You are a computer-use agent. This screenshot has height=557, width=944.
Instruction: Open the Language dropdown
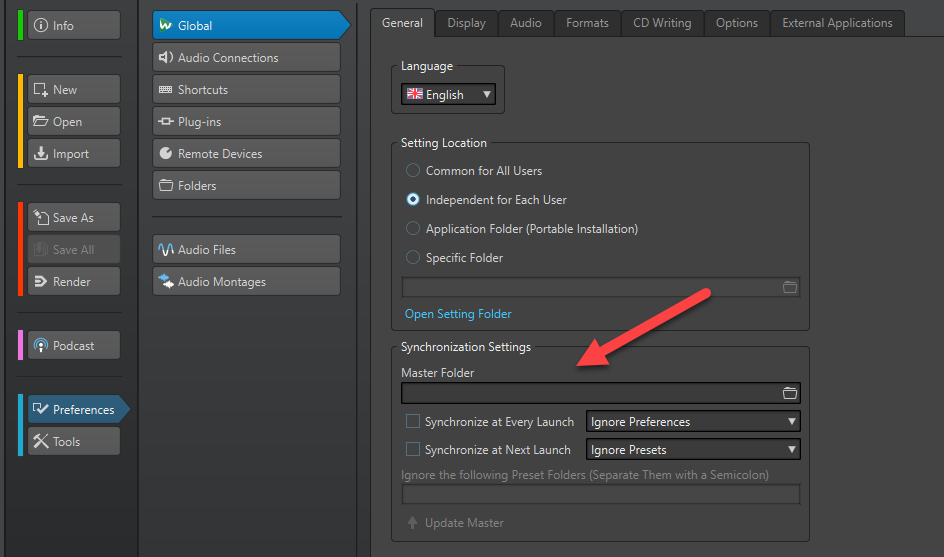[448, 95]
